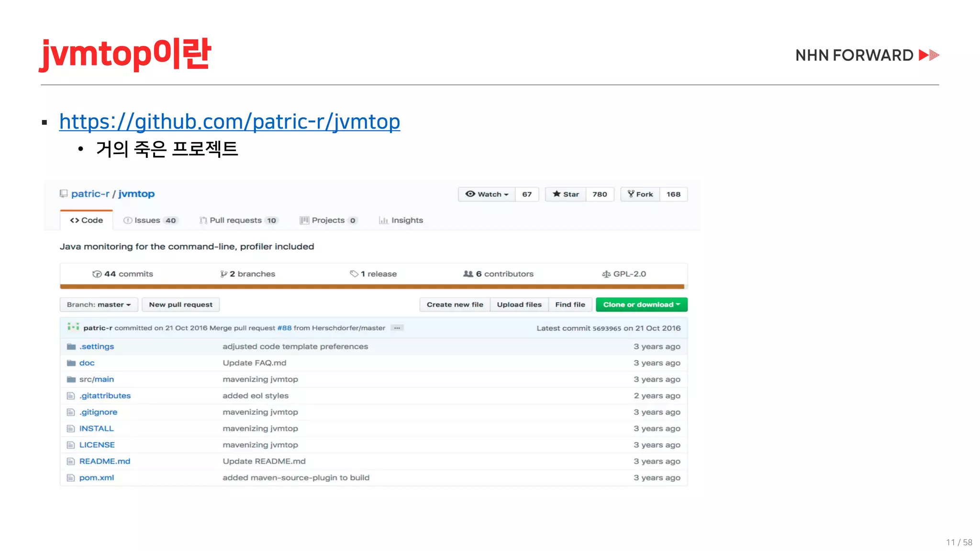Image resolution: width=980 pixels, height=551 pixels.
Task: Open the Branch: master dropdown
Action: [x=99, y=305]
